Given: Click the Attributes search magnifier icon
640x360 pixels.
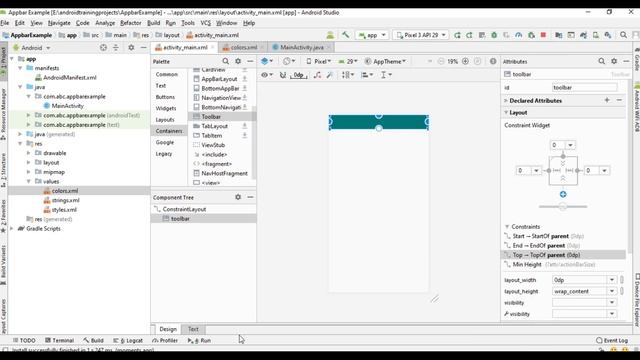Looking at the screenshot, I should (x=602, y=61).
